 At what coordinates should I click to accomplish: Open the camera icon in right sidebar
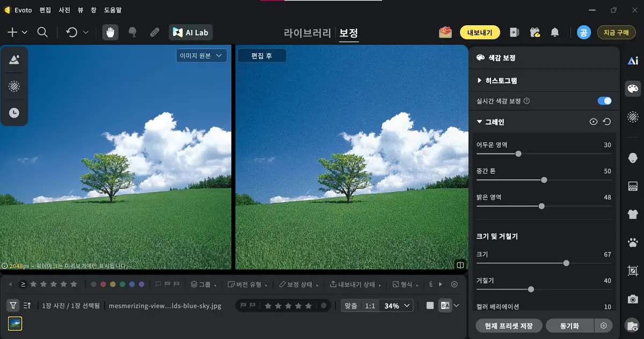click(x=633, y=299)
